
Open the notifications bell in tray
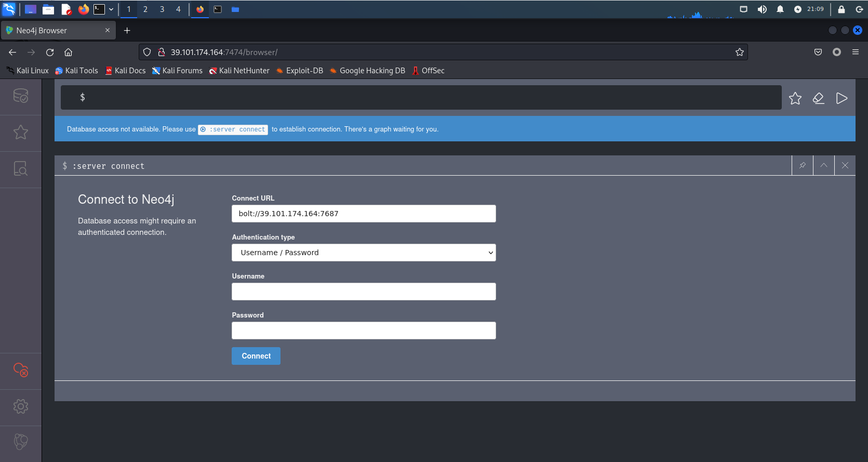pyautogui.click(x=780, y=9)
